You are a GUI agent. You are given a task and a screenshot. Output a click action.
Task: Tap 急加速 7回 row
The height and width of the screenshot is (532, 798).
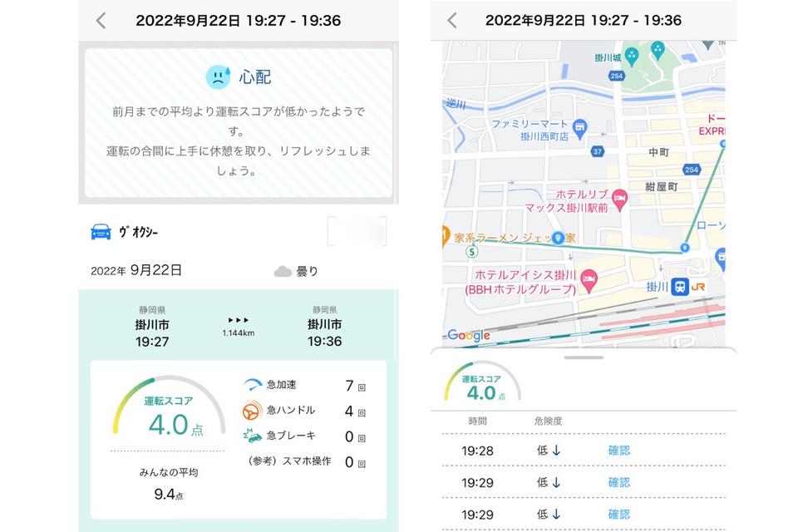tap(304, 386)
